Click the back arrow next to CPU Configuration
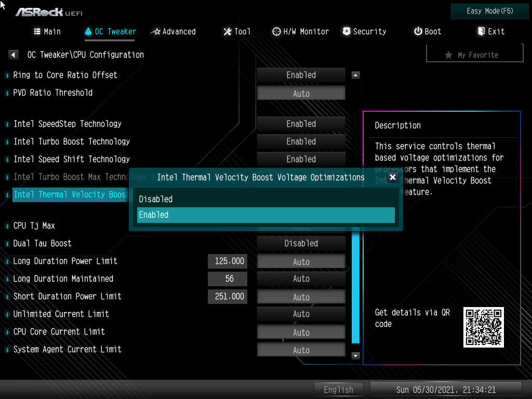The height and width of the screenshot is (399, 532). 13,55
